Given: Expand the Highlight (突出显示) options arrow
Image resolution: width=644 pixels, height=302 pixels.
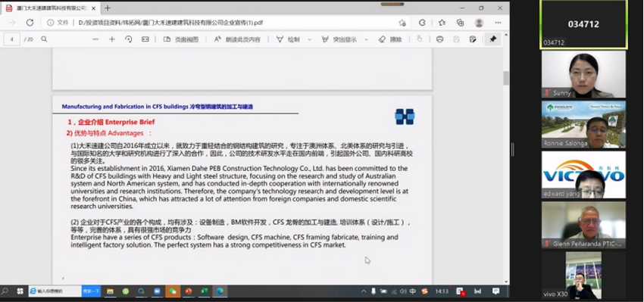Looking at the screenshot, I should point(367,40).
